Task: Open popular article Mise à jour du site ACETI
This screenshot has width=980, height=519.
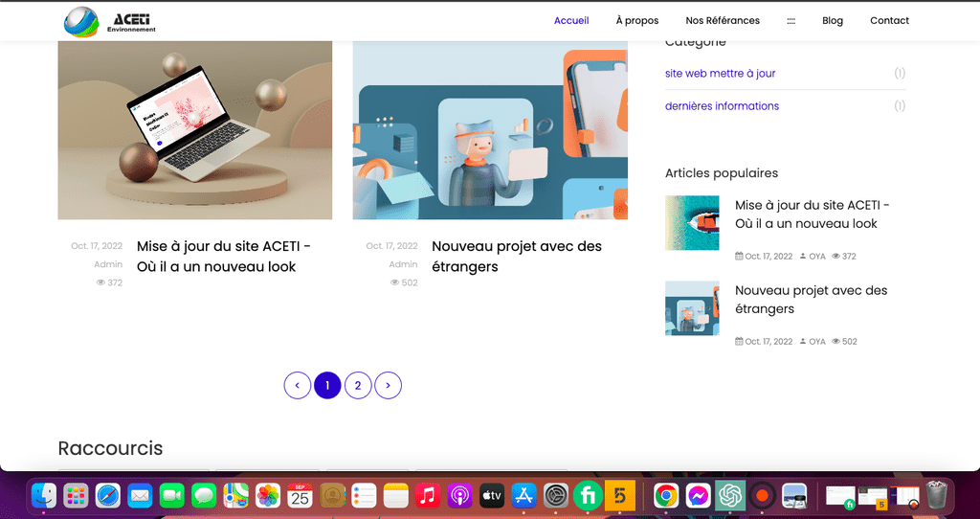Action: click(x=812, y=214)
